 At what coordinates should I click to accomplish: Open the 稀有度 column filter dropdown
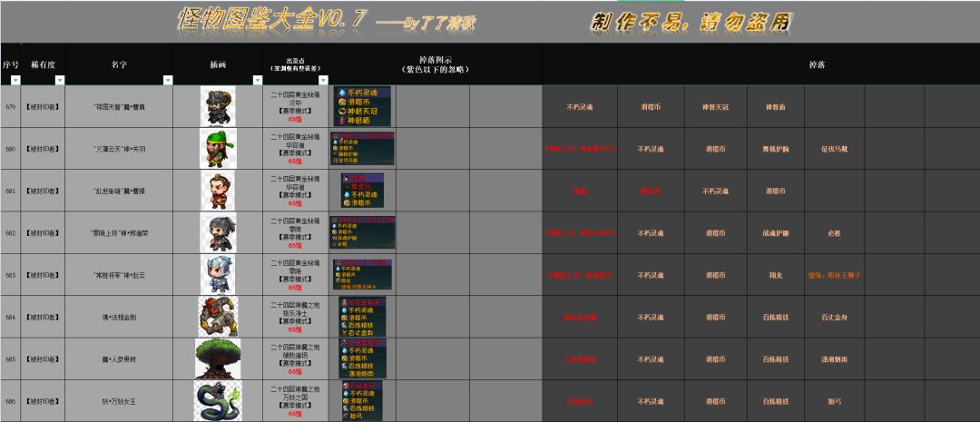[x=60, y=80]
